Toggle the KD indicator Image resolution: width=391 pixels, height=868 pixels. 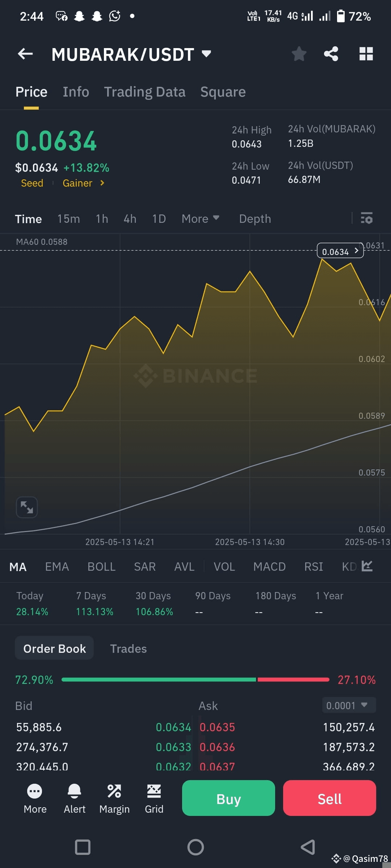point(349,567)
